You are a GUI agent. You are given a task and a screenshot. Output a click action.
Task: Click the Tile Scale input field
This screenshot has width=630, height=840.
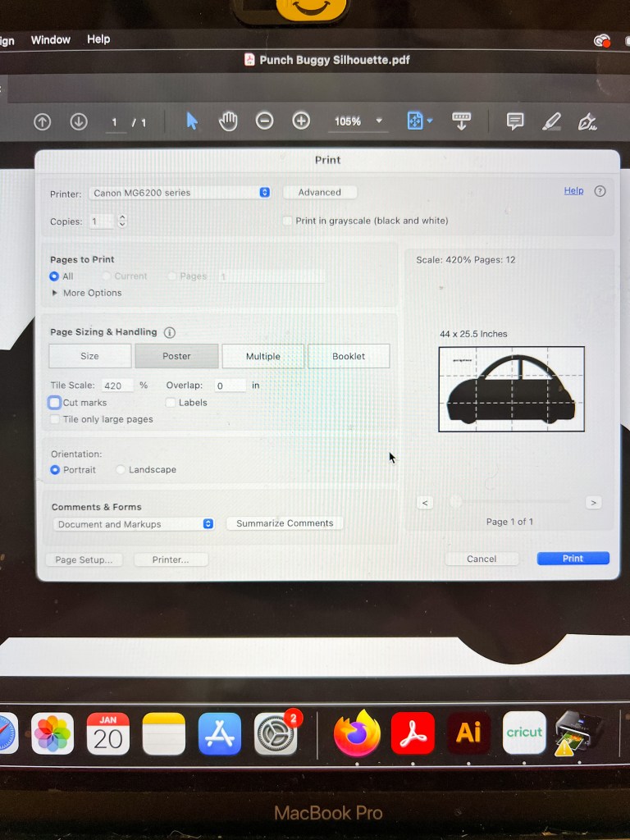click(117, 386)
